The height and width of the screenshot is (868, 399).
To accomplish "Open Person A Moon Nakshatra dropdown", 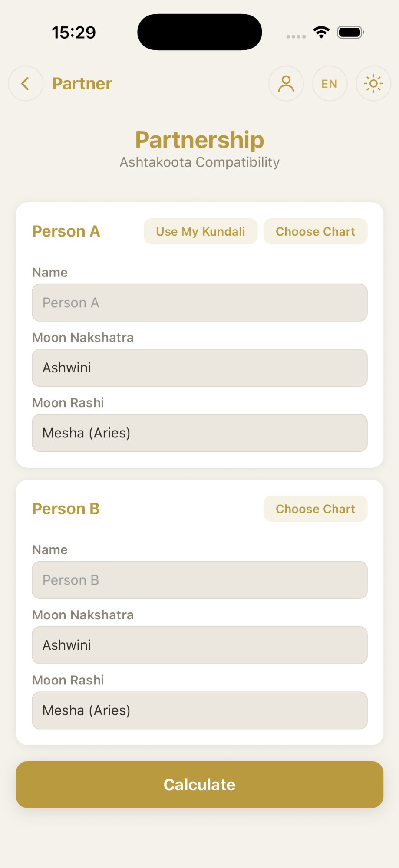I will point(200,368).
